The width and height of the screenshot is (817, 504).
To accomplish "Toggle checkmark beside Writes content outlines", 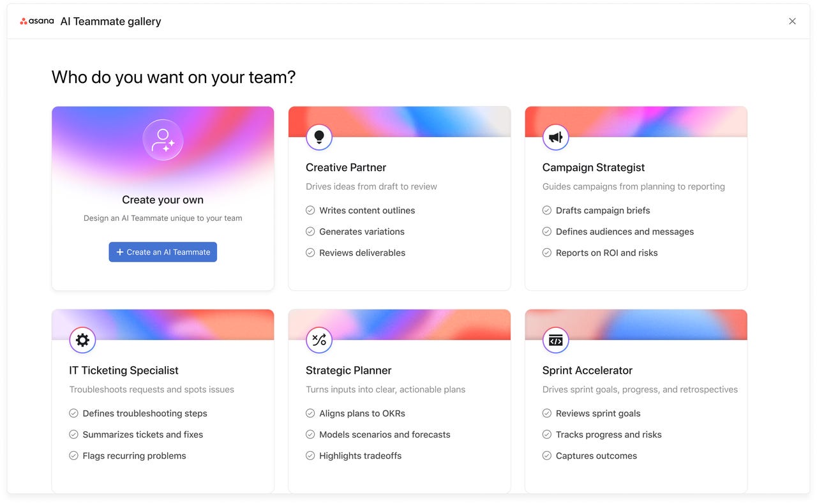I will (x=310, y=210).
